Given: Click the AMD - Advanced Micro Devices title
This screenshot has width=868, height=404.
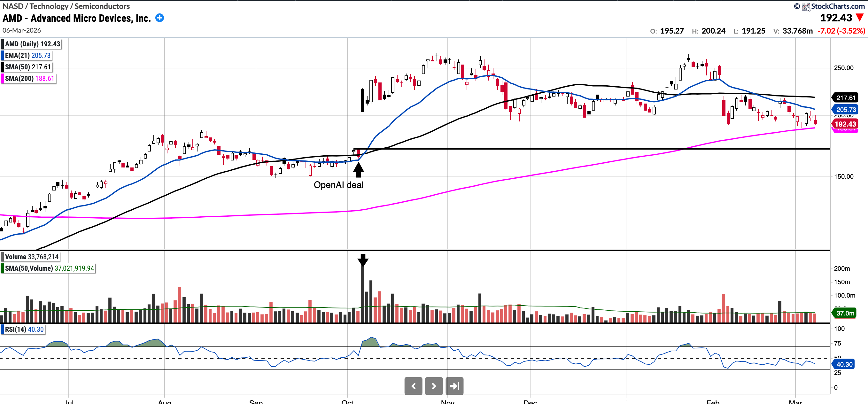Looking at the screenshot, I should pyautogui.click(x=77, y=18).
